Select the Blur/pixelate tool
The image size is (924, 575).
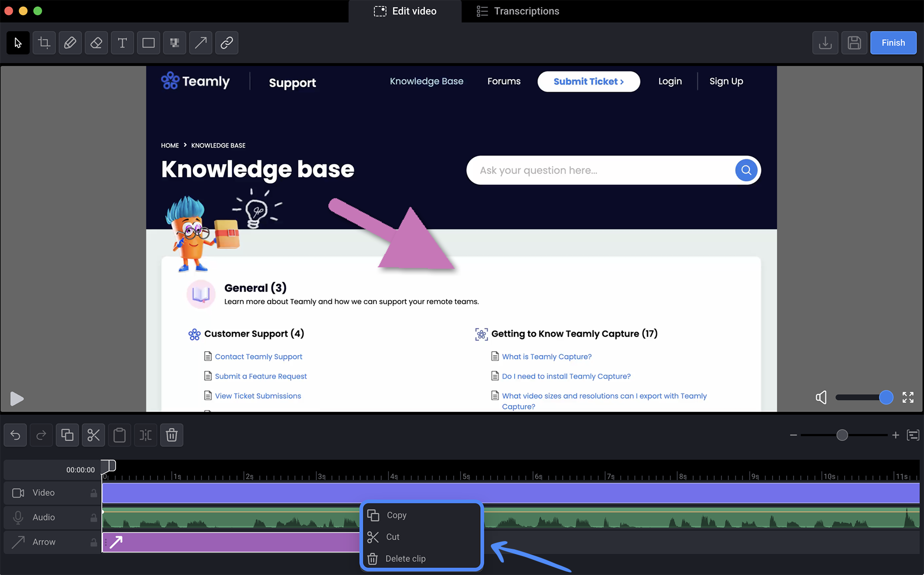pyautogui.click(x=175, y=43)
